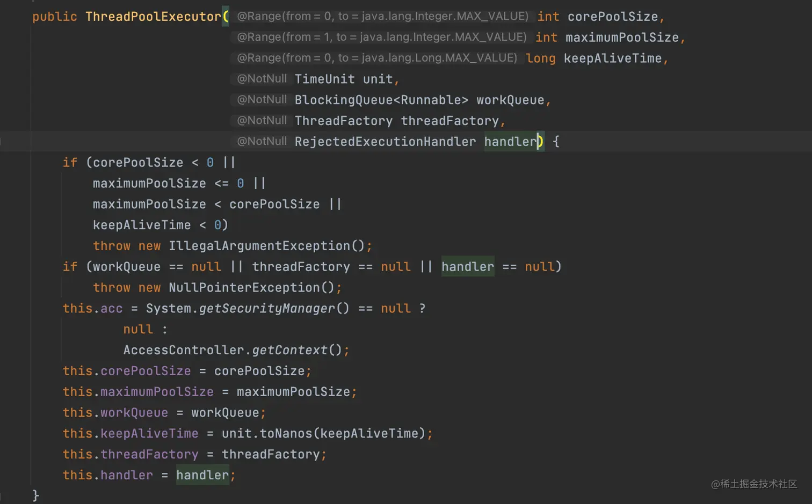812x504 pixels.
Task: Click 'maximumPoolSize <= 0' condition line
Action: (179, 184)
